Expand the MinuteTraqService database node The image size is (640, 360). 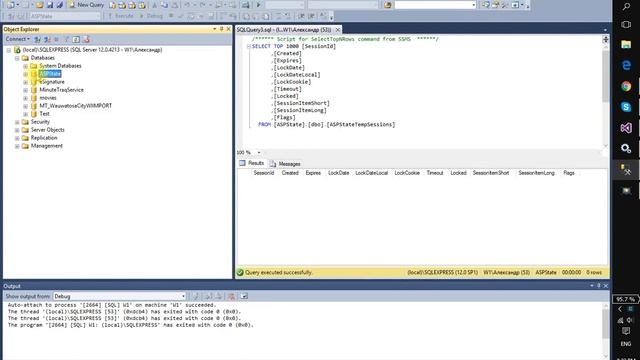(25, 90)
